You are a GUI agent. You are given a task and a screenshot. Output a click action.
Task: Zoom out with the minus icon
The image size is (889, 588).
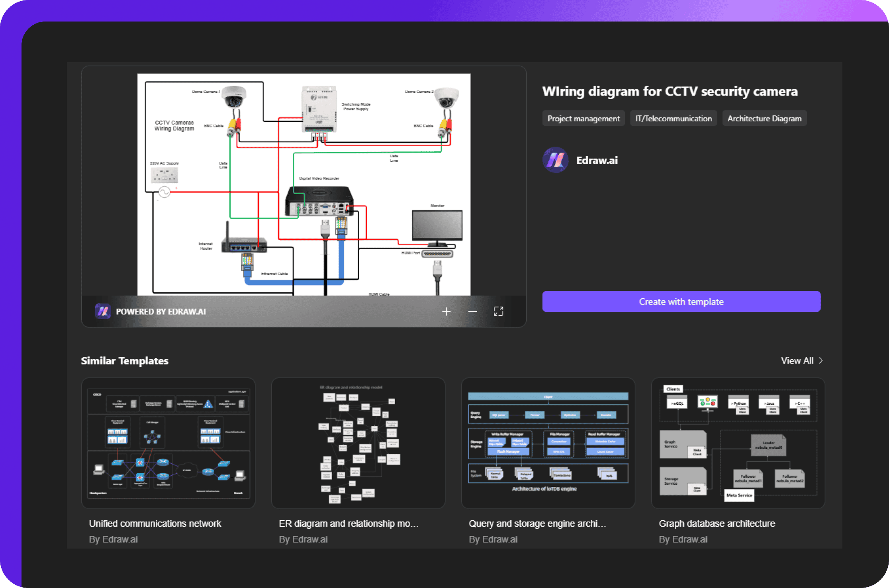pos(472,312)
